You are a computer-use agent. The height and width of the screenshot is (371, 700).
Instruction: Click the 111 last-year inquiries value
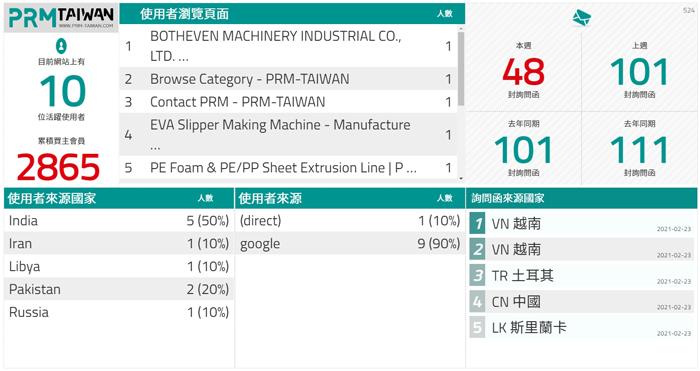coord(639,150)
